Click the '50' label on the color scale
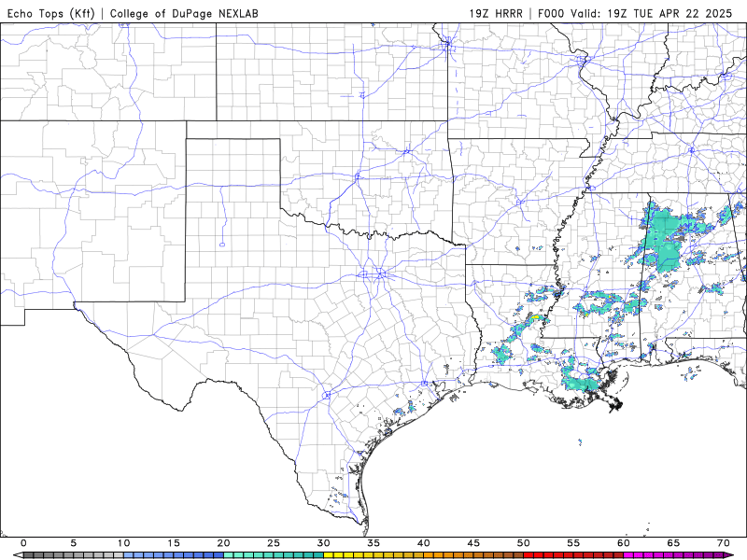Screen dimensions: 747x560 click(524, 543)
